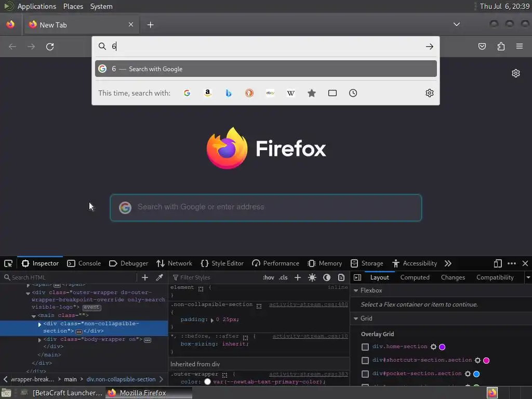Open the Changes sidebar tab
The image size is (532, 399).
tap(453, 277)
